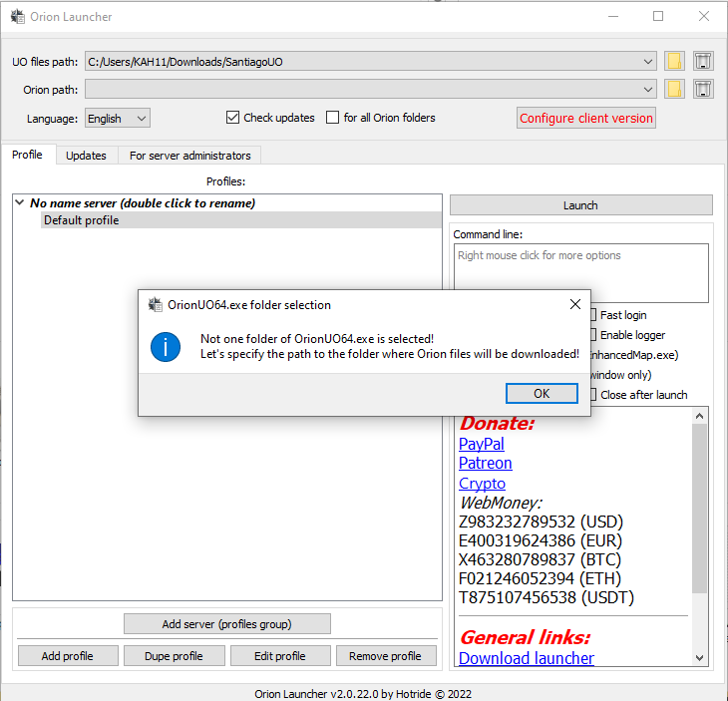Click the Orion Launcher title bar icon

pyautogui.click(x=17, y=16)
